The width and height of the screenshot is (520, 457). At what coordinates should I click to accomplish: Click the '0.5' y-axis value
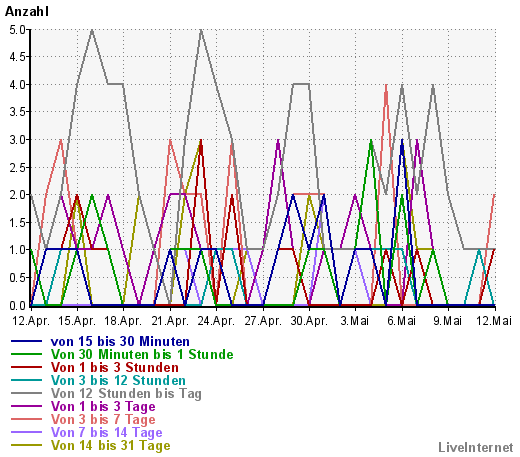[17, 277]
